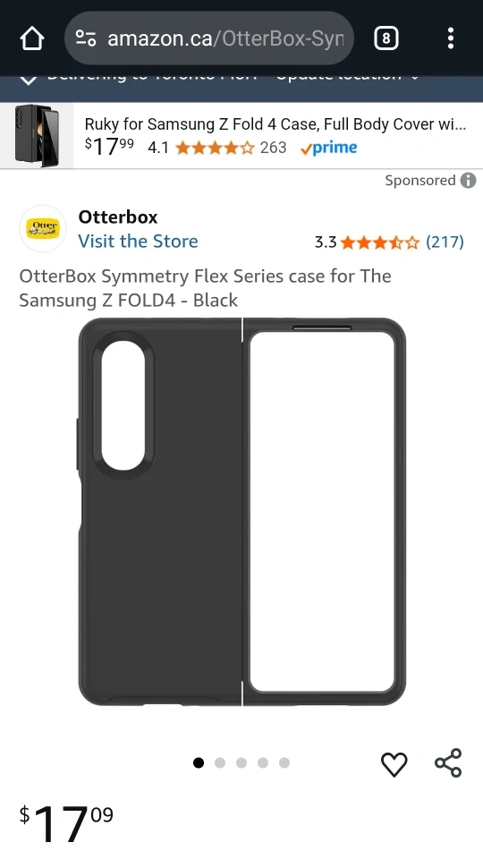Select the fifth image carousel dot

[x=284, y=762]
